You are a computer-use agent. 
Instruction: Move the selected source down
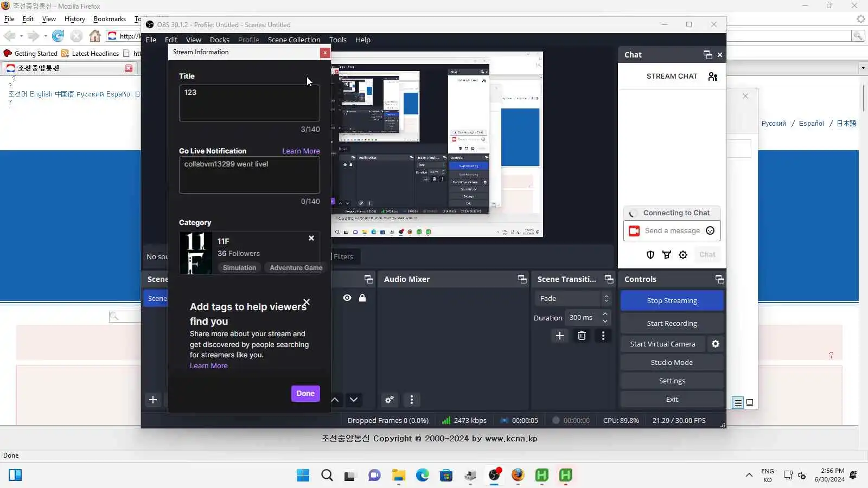pyautogui.click(x=354, y=400)
